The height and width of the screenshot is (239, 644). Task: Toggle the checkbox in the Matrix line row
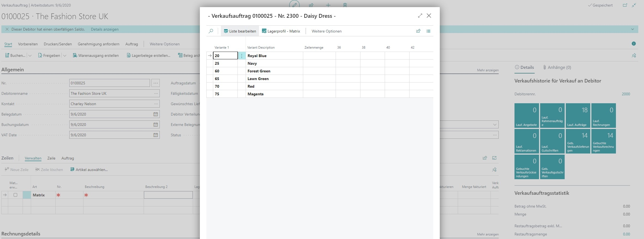[15, 195]
